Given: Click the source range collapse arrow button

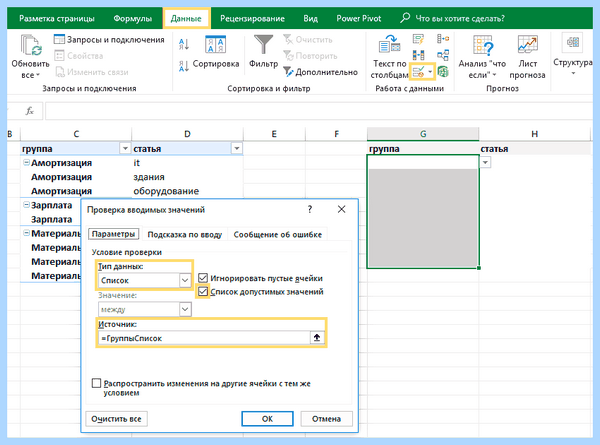Looking at the screenshot, I should pyautogui.click(x=317, y=337).
